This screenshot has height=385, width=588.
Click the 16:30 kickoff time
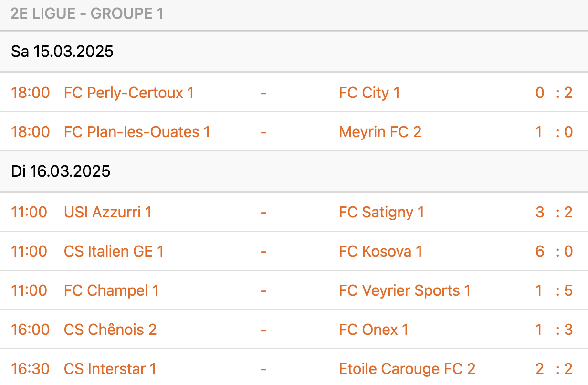point(30,369)
